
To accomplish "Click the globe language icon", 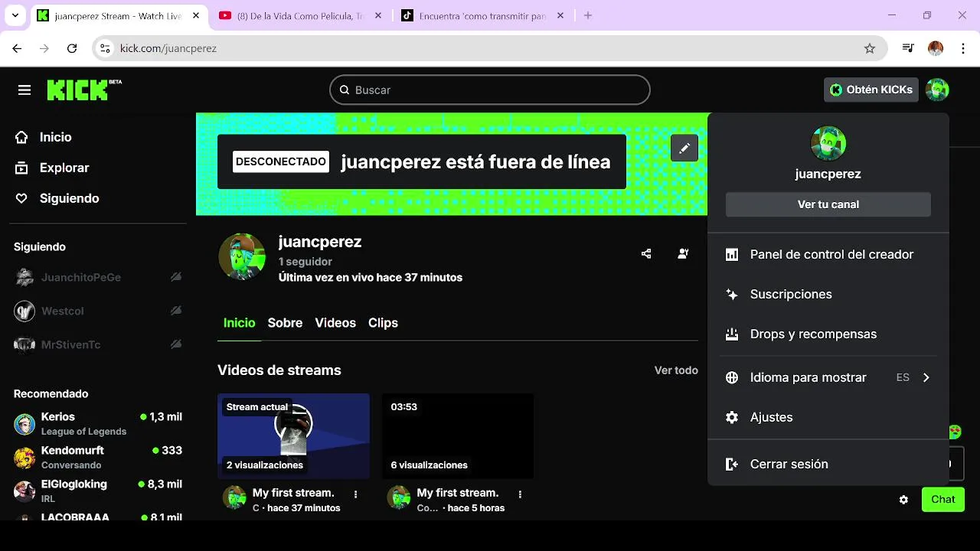I will coord(732,377).
